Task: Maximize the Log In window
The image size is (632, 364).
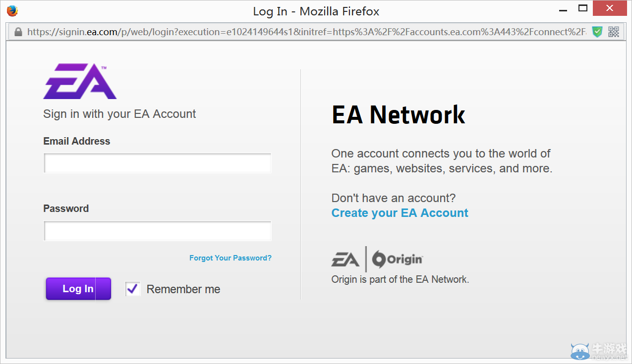Action: (583, 8)
